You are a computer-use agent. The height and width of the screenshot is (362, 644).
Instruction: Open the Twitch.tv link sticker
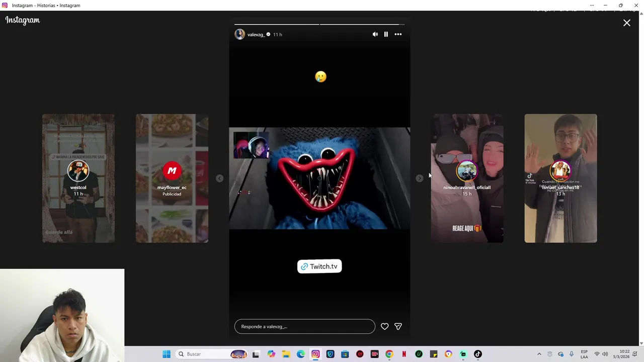tap(319, 266)
